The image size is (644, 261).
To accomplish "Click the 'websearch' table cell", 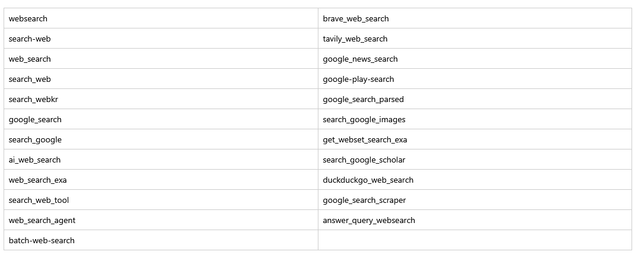I will pyautogui.click(x=28, y=18).
